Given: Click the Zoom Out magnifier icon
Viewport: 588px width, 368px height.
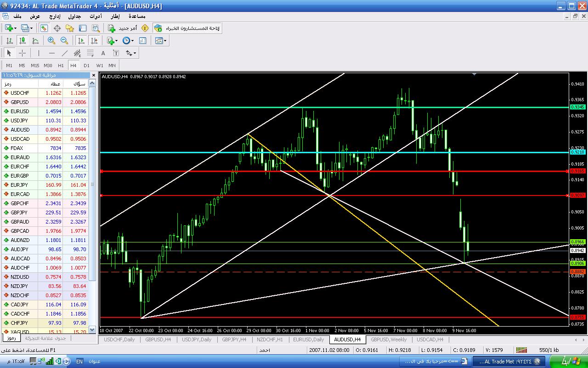Looking at the screenshot, I should pyautogui.click(x=64, y=40).
